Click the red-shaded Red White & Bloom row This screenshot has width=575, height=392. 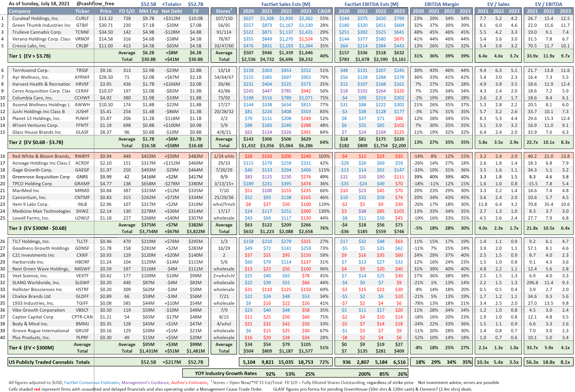pos(41,156)
